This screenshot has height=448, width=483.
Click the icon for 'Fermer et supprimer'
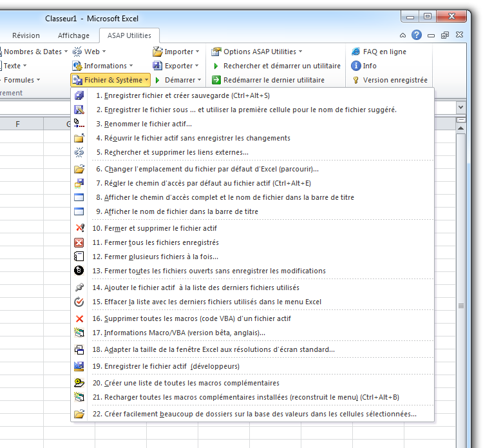(x=80, y=228)
